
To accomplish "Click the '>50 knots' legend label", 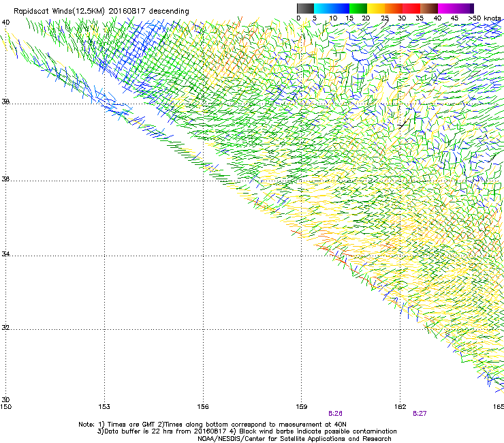I will 484,18.
